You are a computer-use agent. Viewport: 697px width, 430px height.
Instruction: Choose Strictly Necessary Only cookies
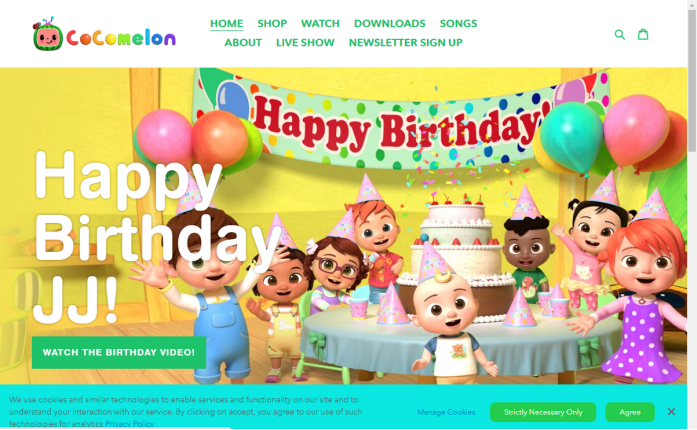543,412
